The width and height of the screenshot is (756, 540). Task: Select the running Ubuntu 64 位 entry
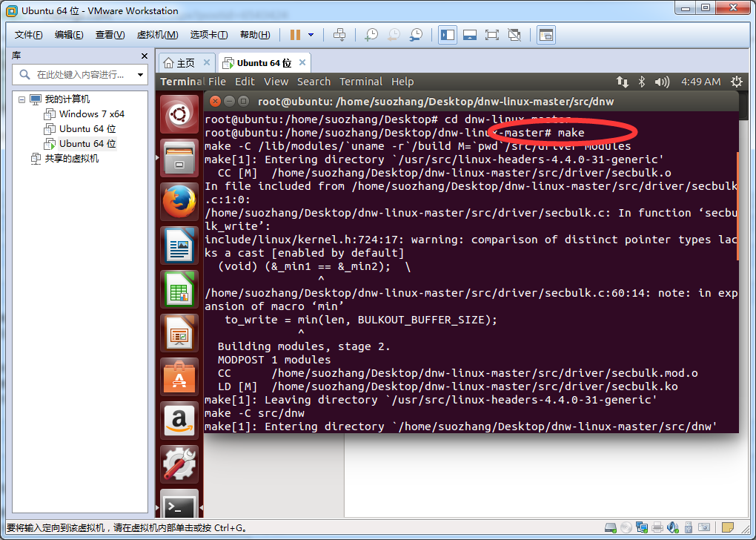click(87, 144)
